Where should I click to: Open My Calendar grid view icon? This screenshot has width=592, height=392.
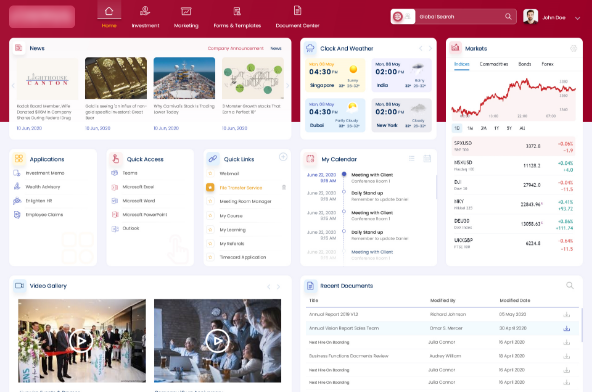tap(427, 159)
